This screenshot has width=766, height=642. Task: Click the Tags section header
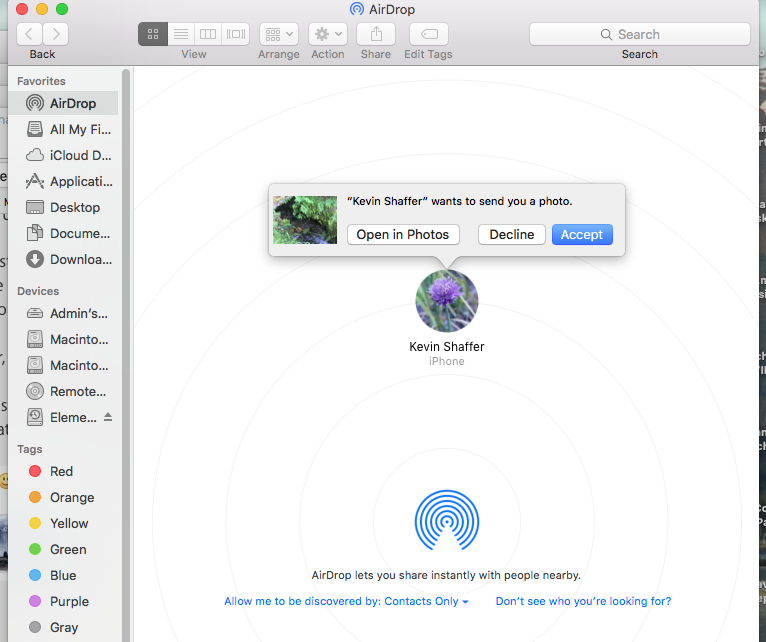pos(30,449)
